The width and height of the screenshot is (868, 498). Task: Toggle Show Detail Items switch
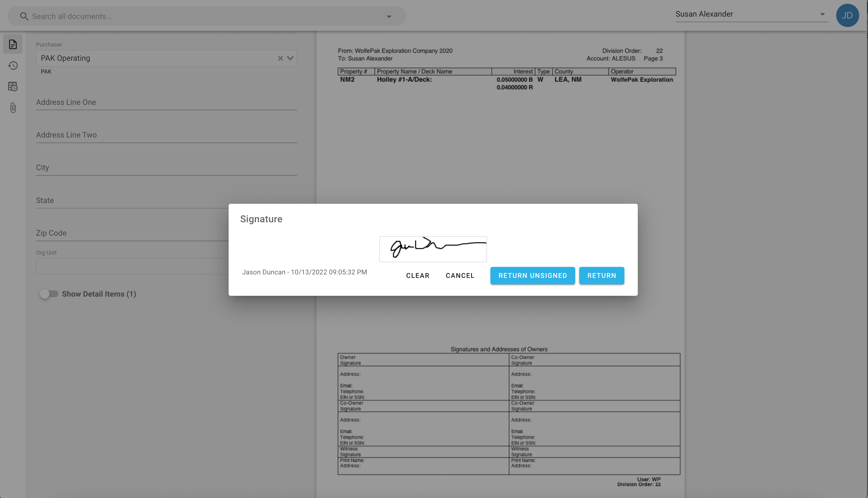49,294
